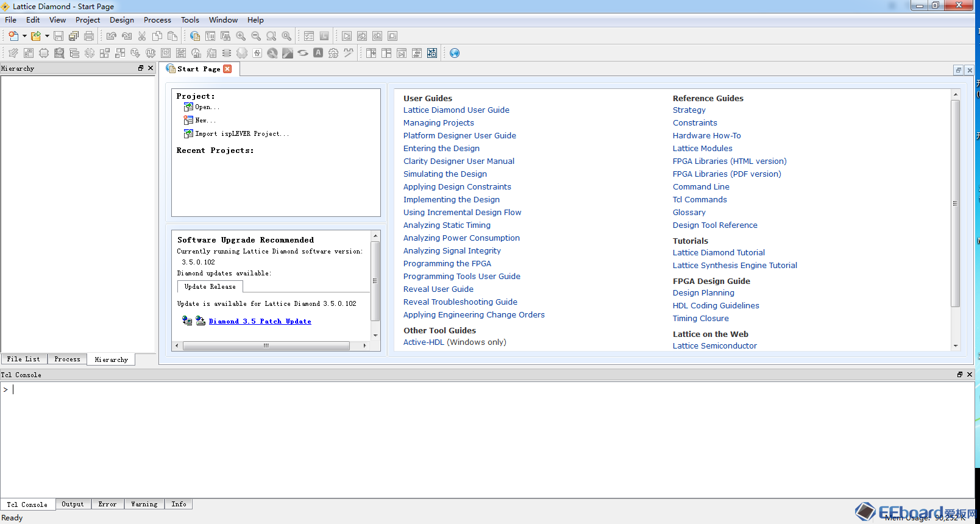Click the Save All toolbar icon
980x524 pixels.
point(74,36)
